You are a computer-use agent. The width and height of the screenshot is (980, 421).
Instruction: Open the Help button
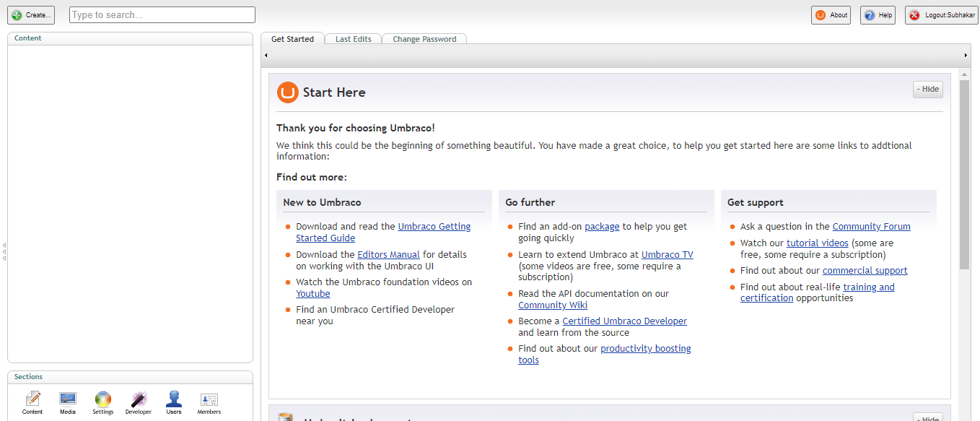878,15
